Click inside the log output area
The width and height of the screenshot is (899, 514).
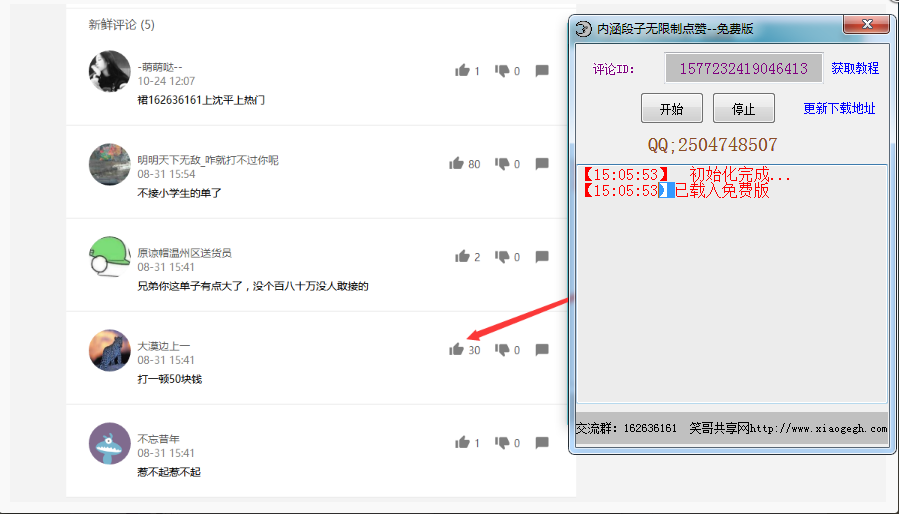tap(731, 300)
